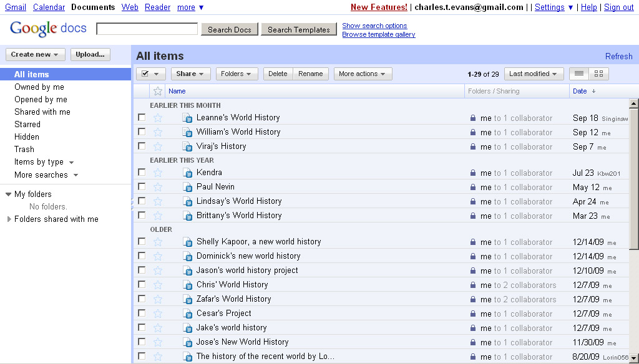Image resolution: width=639 pixels, height=364 pixels.
Task: Check the box for Viraj's History
Action: 142,146
